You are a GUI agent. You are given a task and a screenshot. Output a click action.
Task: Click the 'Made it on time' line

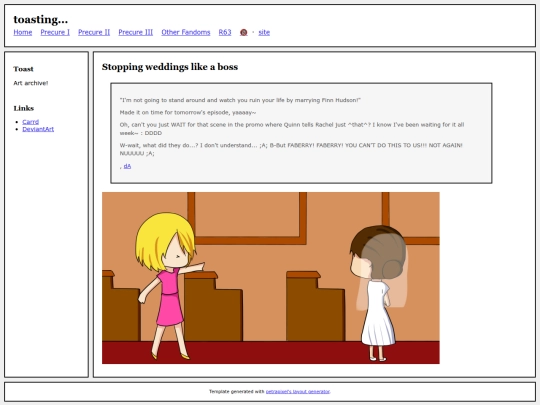coord(188,113)
